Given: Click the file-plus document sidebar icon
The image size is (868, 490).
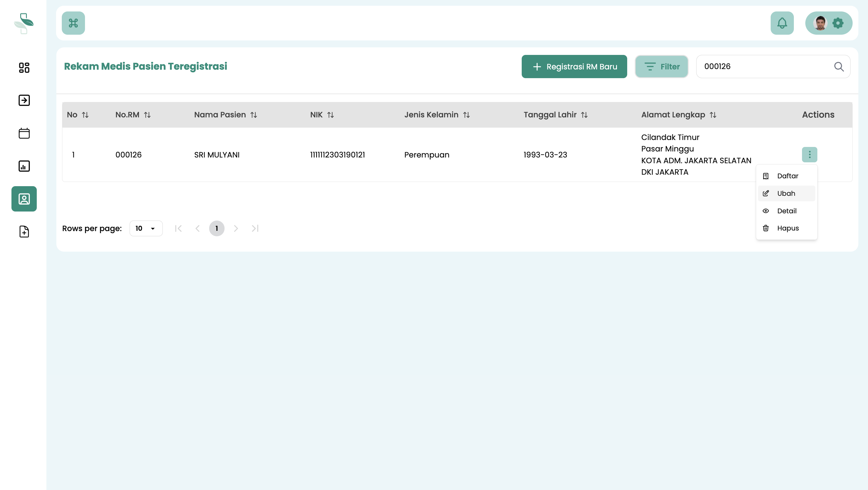Looking at the screenshot, I should click(24, 232).
